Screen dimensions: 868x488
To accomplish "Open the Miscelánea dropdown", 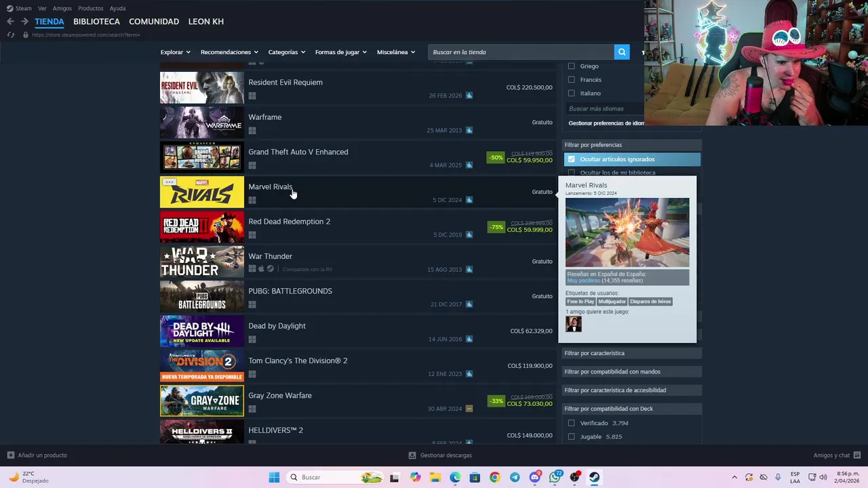I will (x=395, y=52).
